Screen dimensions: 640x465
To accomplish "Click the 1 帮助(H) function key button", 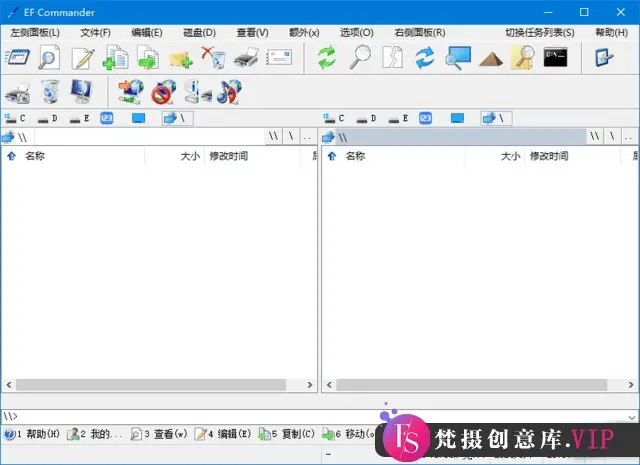I will (x=33, y=434).
